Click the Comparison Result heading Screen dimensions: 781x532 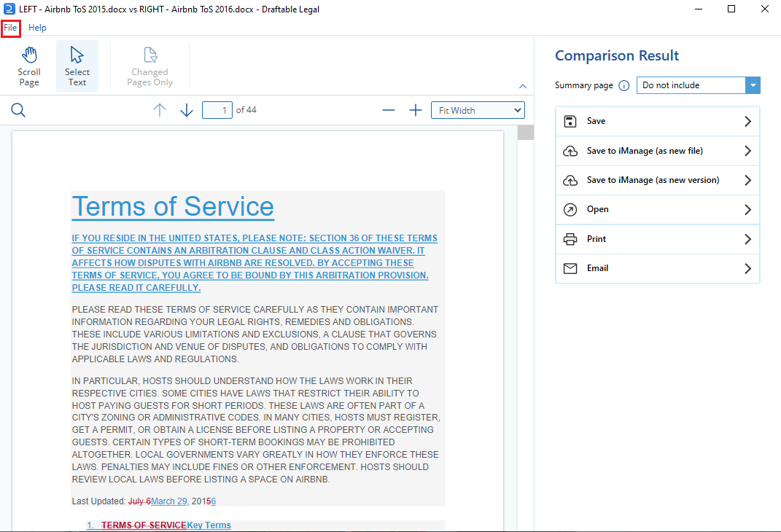[x=617, y=55]
